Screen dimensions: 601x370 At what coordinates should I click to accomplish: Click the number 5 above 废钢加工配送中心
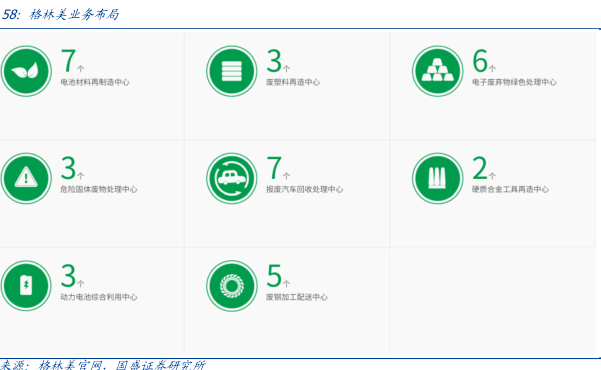coord(274,276)
